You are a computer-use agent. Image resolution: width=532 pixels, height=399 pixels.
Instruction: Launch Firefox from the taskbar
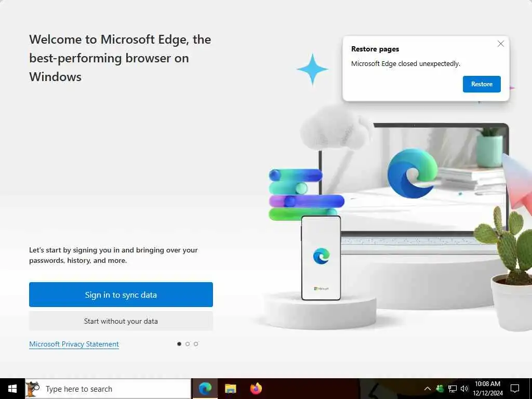click(256, 389)
